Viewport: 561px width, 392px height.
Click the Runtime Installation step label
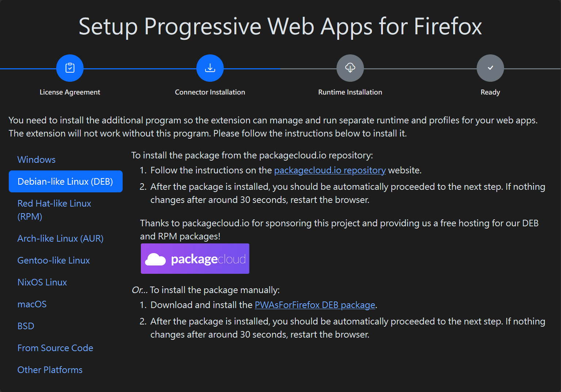coord(350,92)
